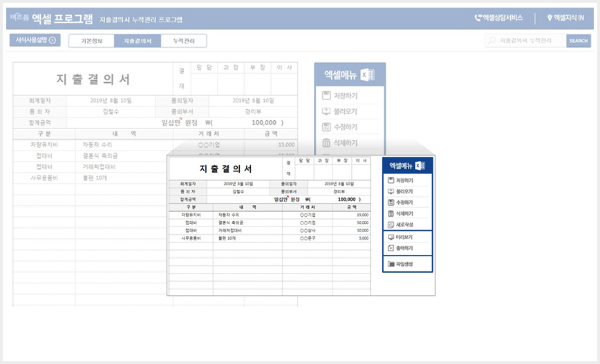Click 15,000 amount in faded background form
This screenshot has height=364, width=600.
click(286, 145)
